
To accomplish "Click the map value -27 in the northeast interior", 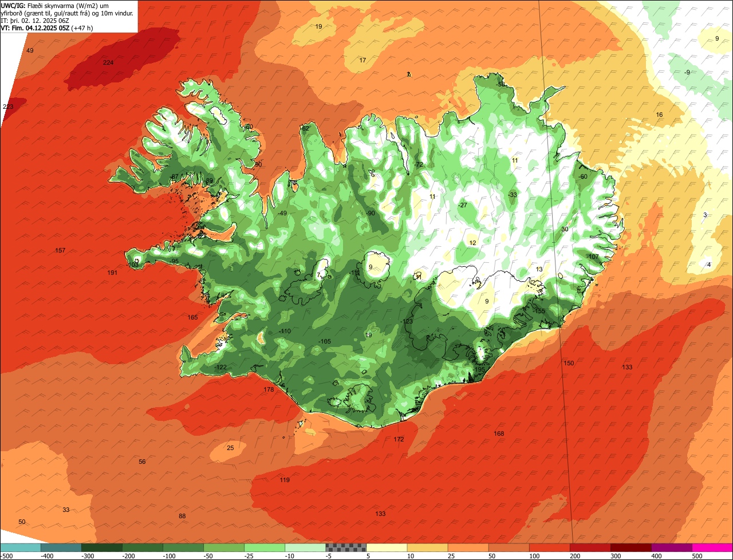I will pos(462,205).
